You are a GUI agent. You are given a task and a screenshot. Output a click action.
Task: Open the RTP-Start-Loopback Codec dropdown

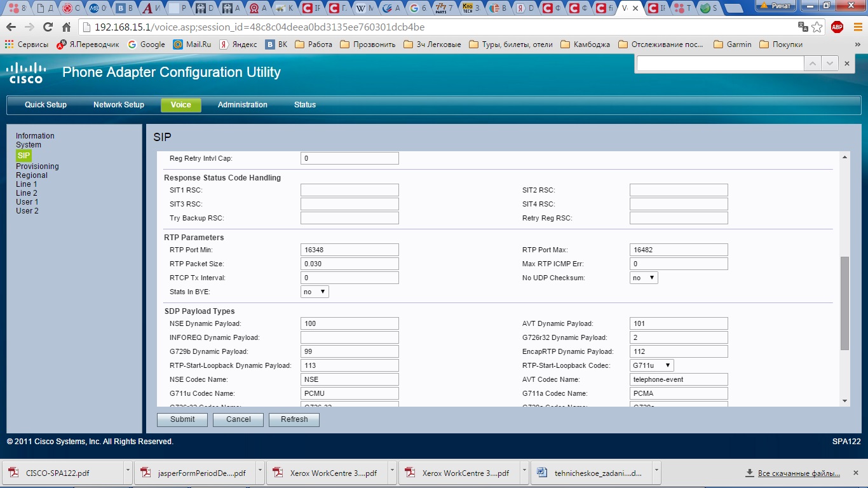652,365
